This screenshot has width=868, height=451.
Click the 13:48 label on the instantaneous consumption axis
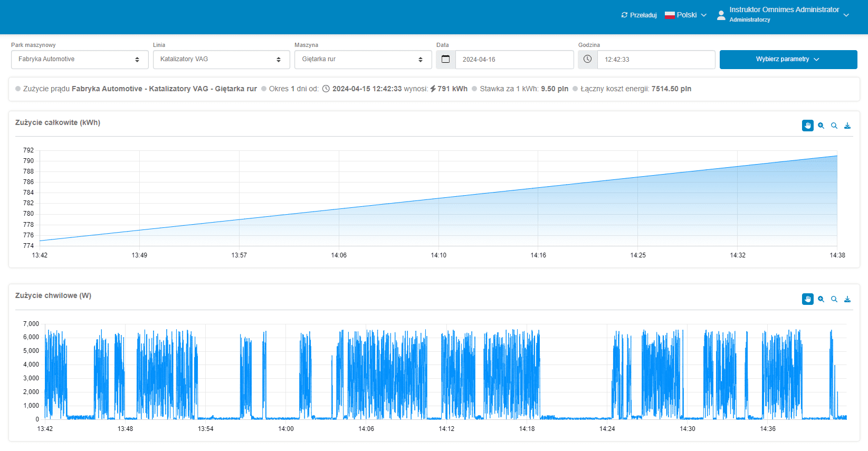click(125, 429)
